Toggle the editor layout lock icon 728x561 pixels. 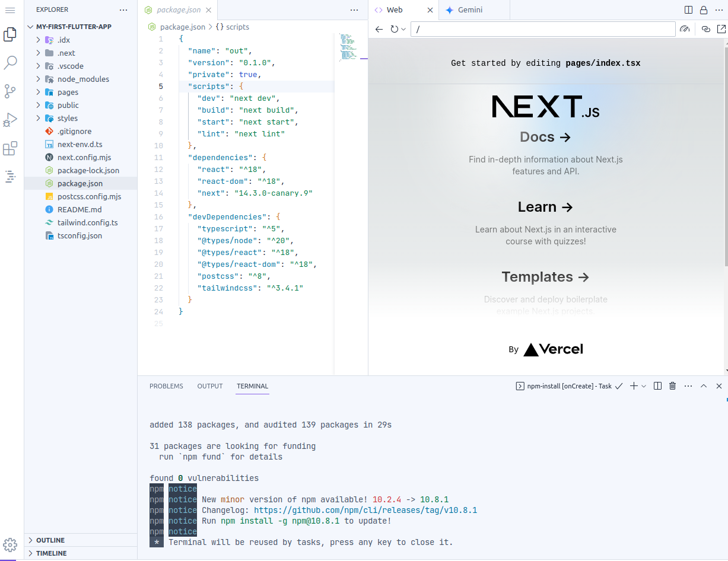click(704, 9)
